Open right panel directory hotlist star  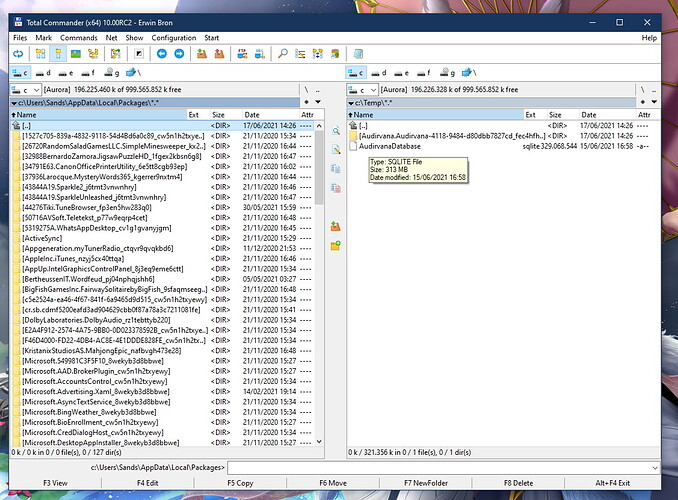[643, 103]
